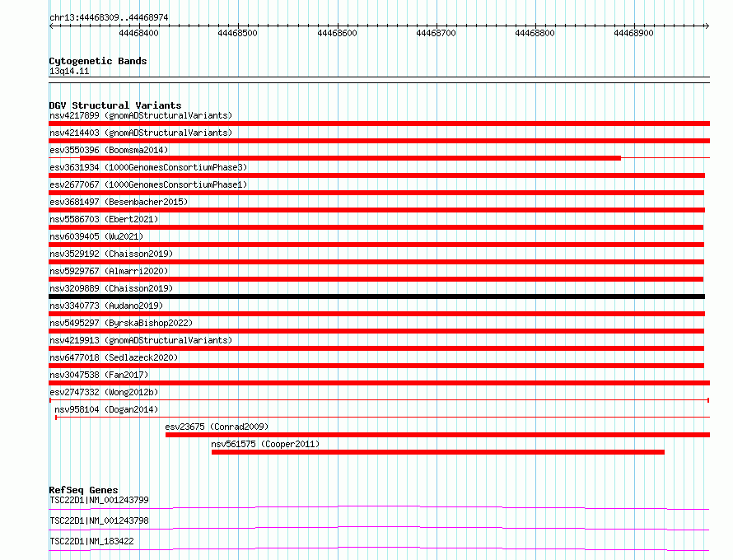Open transcript TSC22D1|NM_001243798
Image resolution: width=733 pixels, height=560 pixels.
[x=99, y=520]
